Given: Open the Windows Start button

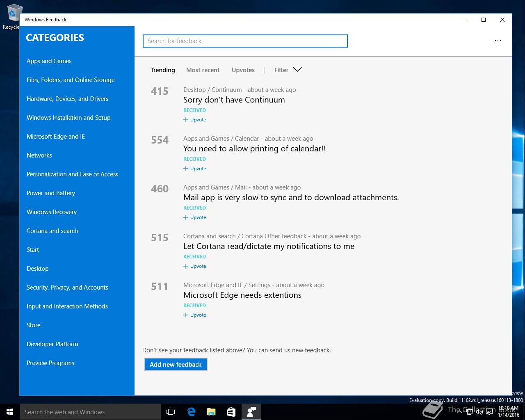Looking at the screenshot, I should click(x=10, y=412).
